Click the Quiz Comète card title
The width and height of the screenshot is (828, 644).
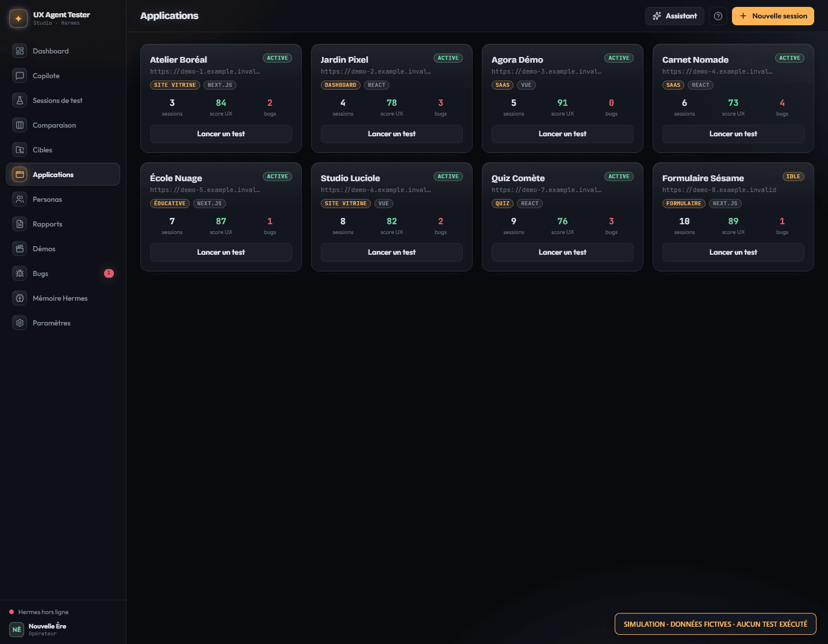[518, 178]
